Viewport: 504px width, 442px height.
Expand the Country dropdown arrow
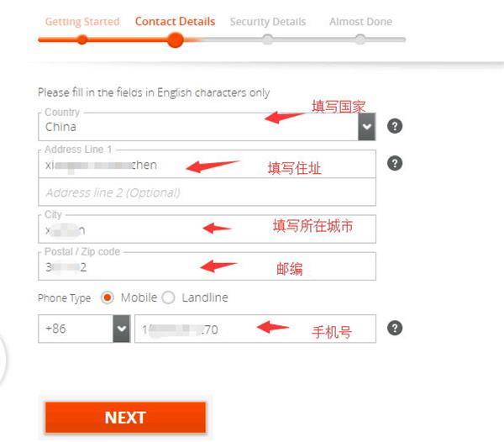(367, 127)
